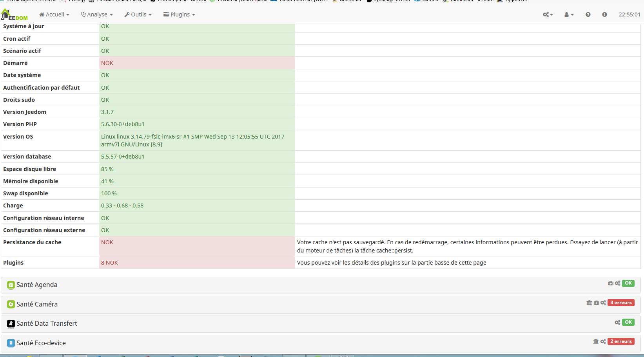Click the plugins details hint message
644x357 pixels.
click(392, 263)
